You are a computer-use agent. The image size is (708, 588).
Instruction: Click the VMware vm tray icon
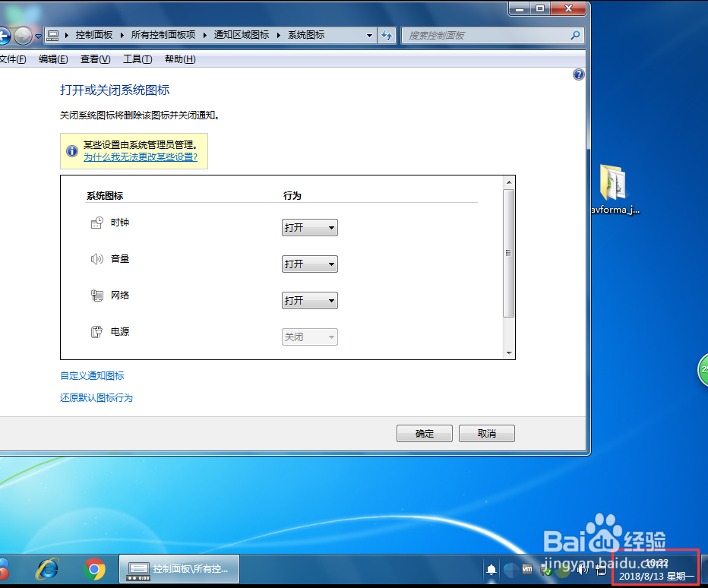pos(527,569)
